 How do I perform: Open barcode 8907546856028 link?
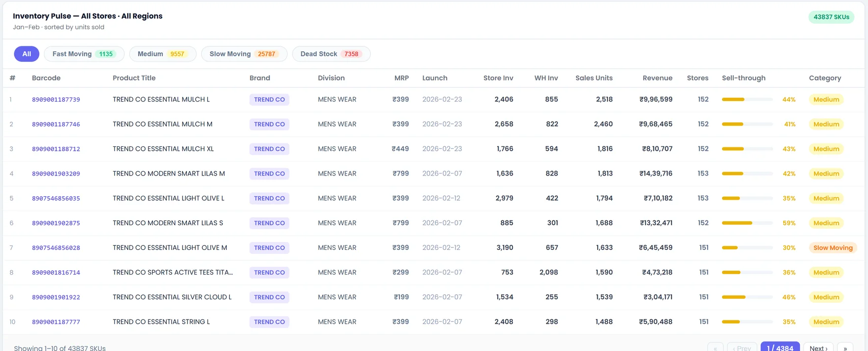point(56,247)
